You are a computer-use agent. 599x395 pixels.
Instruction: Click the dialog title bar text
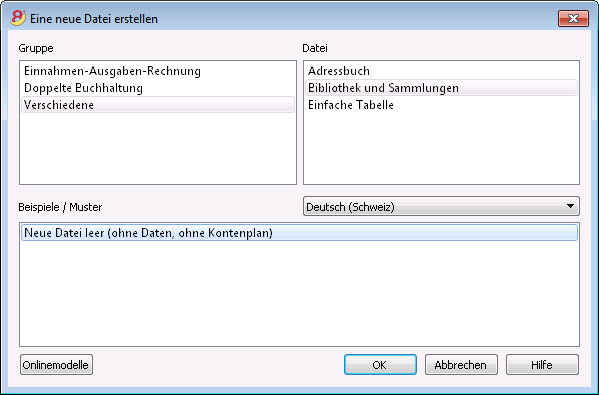coord(94,19)
